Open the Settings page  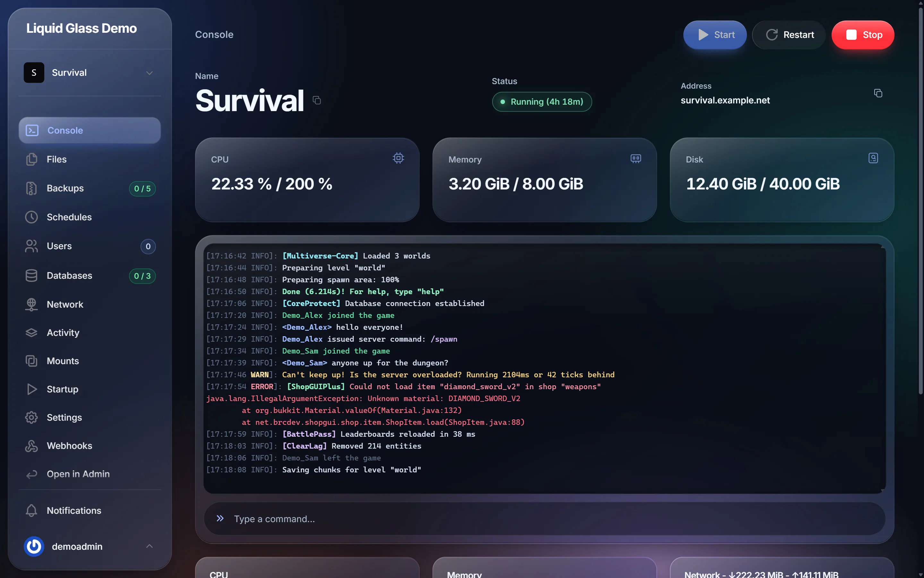(90, 417)
